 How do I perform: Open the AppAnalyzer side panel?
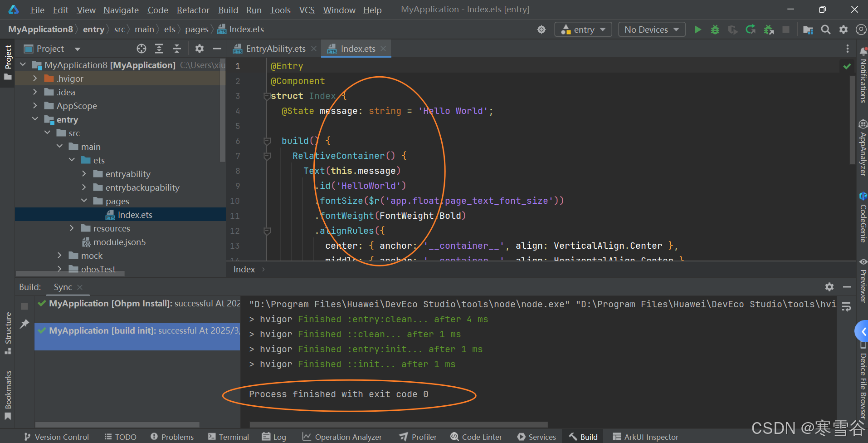point(863,148)
